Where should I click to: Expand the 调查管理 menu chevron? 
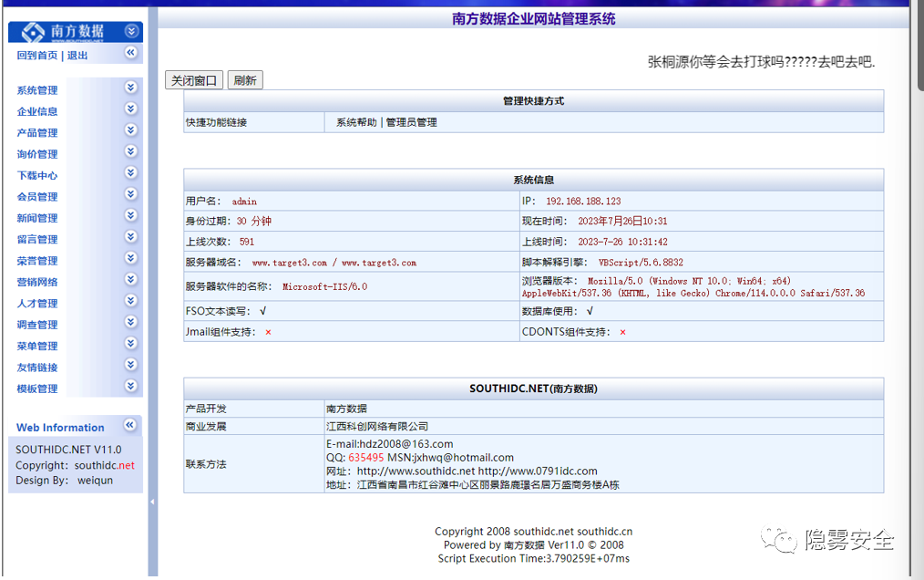pos(131,322)
